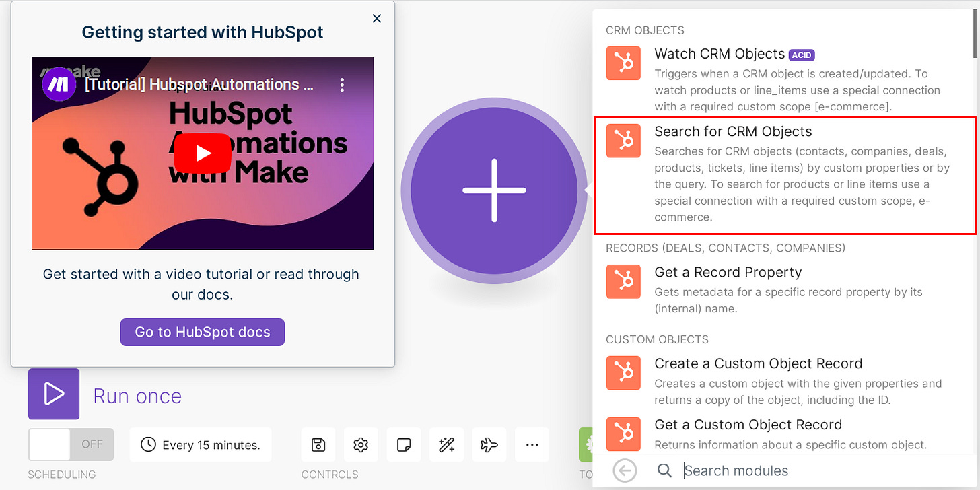980x490 pixels.
Task: Choose the Get a Custom Object Record module
Action: point(784,434)
